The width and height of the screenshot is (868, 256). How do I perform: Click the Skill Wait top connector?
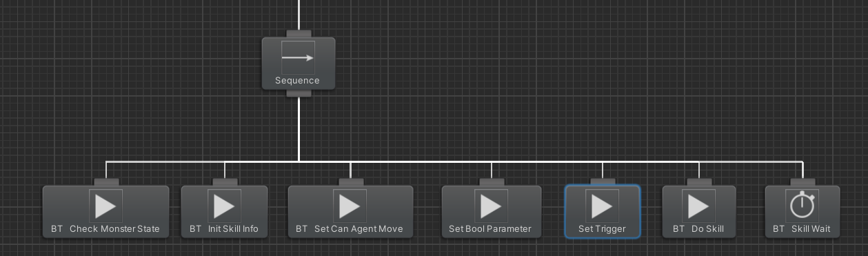[803, 182]
